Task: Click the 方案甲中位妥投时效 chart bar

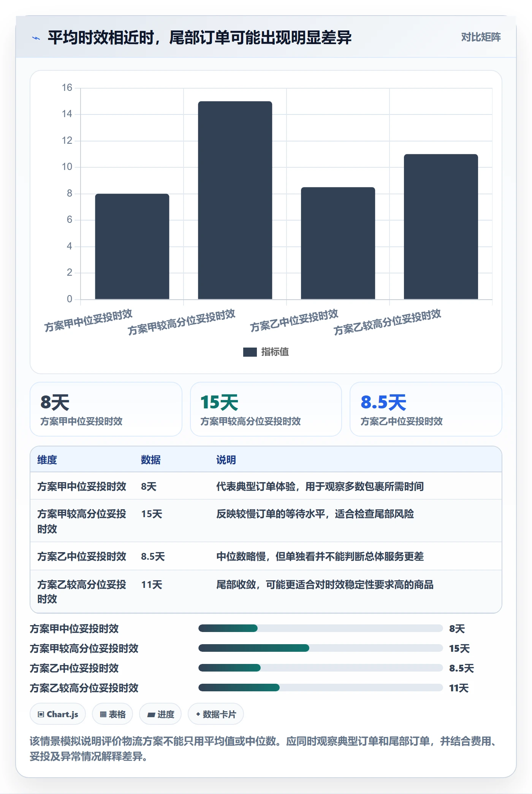Action: 132,246
